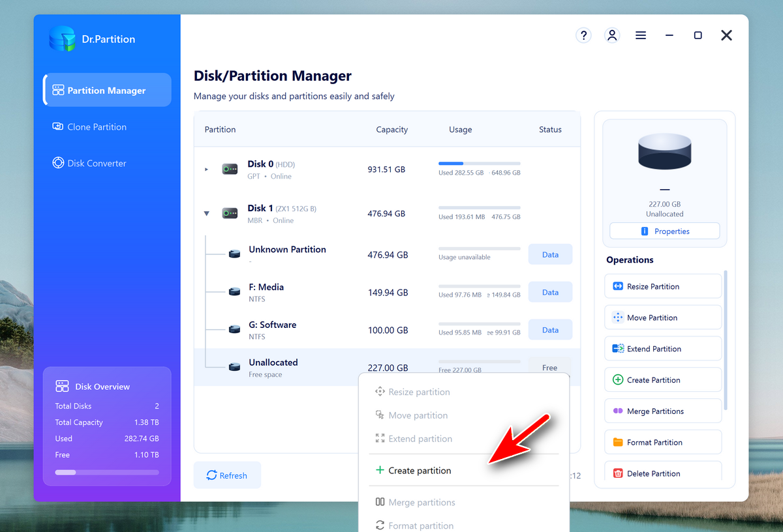
Task: Select the G: Software partition name
Action: pyautogui.click(x=273, y=325)
